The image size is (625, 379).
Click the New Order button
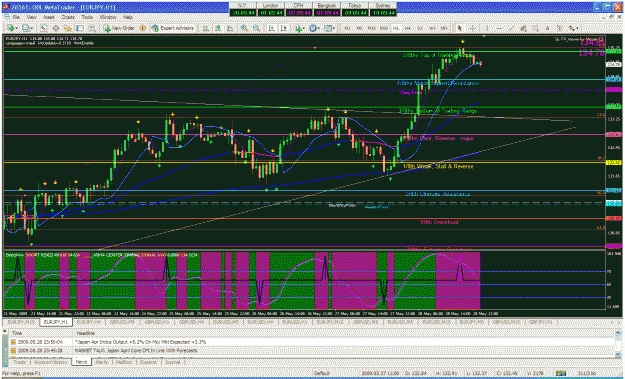119,28
